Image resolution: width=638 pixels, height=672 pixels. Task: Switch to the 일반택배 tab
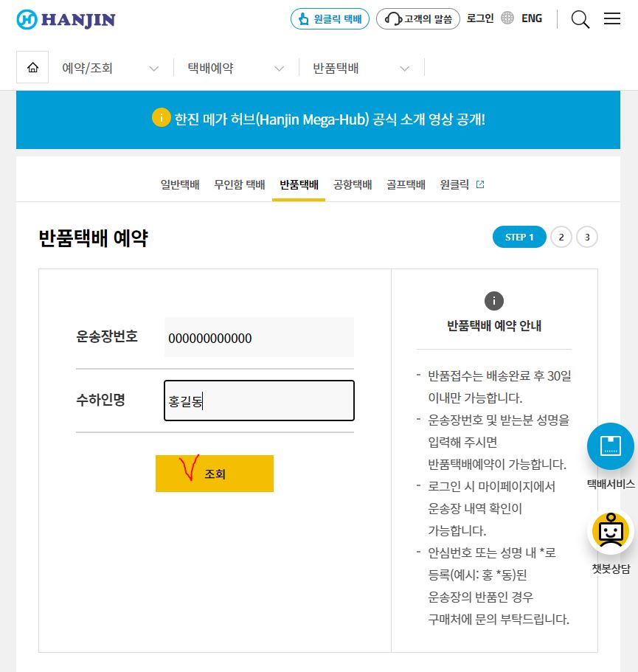179,184
